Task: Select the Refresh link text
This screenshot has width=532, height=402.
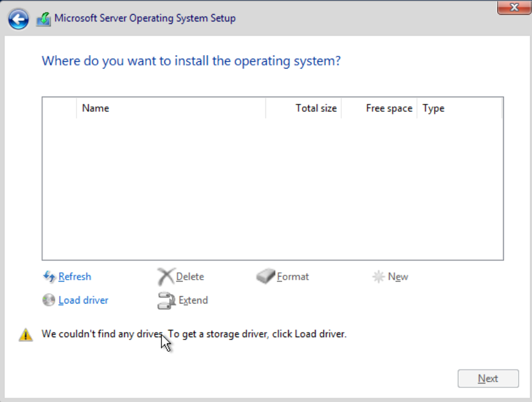Action: [x=75, y=277]
